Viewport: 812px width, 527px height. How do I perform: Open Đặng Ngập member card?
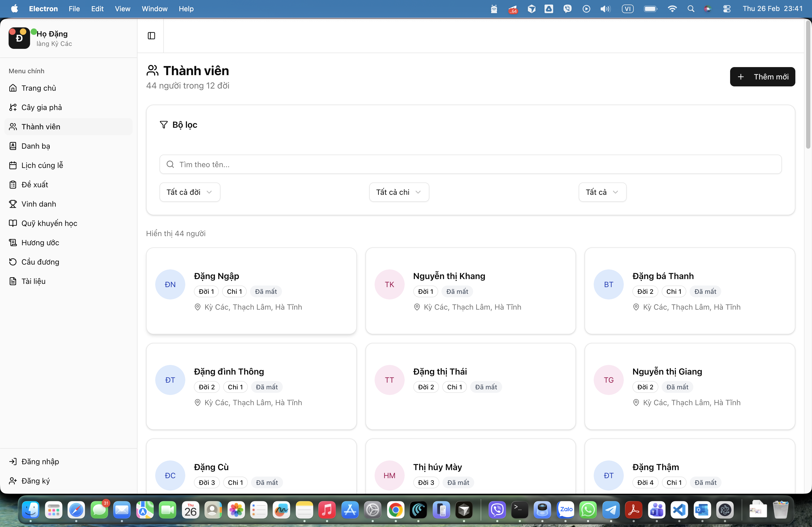coord(251,290)
